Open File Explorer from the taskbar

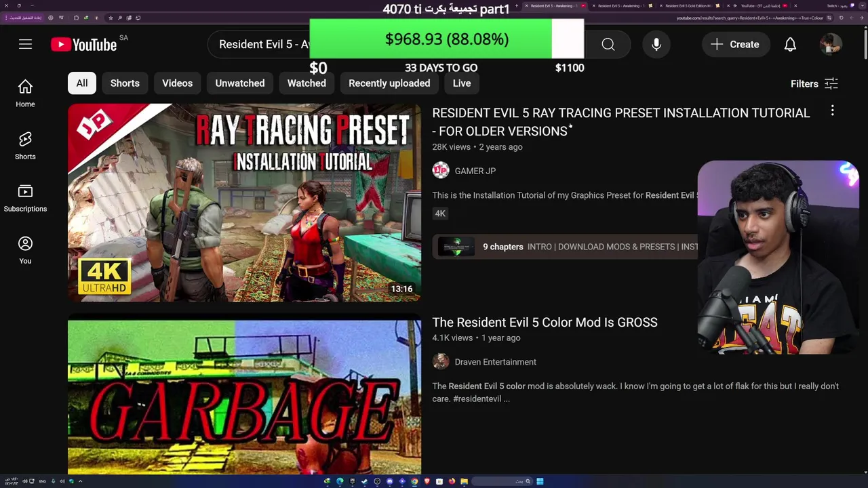464,481
